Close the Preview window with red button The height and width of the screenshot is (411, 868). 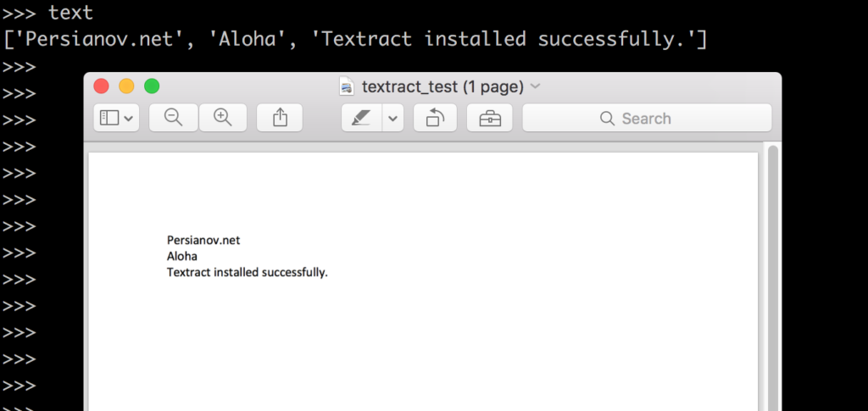point(102,86)
